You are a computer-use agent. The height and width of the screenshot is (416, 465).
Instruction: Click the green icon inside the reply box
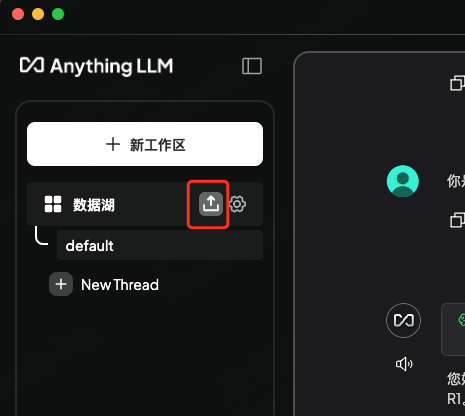(x=462, y=321)
